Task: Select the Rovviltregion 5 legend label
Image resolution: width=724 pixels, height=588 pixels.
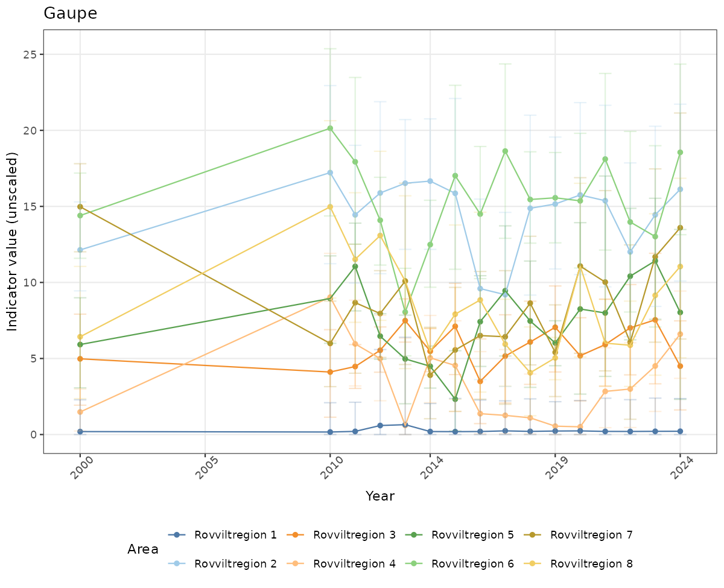Action: pos(472,534)
